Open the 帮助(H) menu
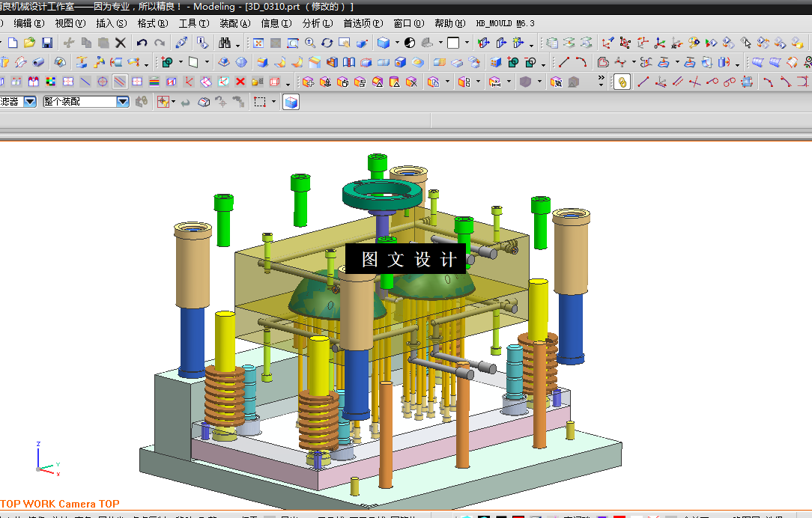The image size is (812, 518). coord(450,23)
